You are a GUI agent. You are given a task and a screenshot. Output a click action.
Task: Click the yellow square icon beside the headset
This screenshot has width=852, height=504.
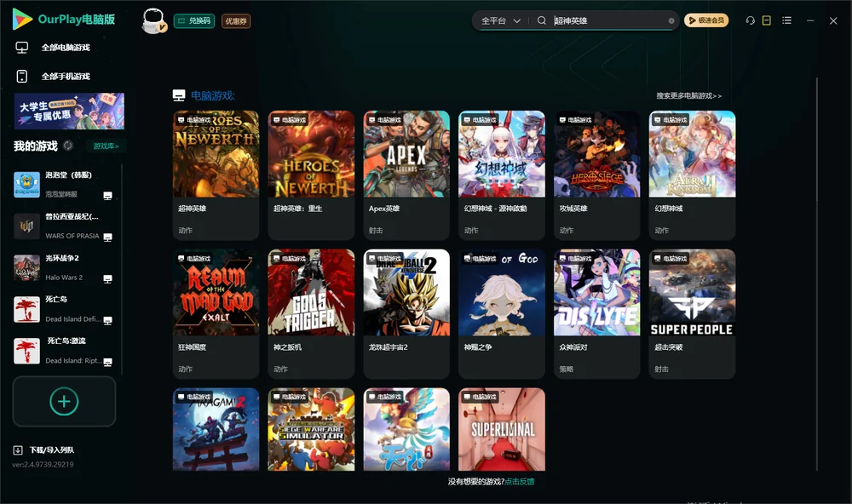pos(767,20)
